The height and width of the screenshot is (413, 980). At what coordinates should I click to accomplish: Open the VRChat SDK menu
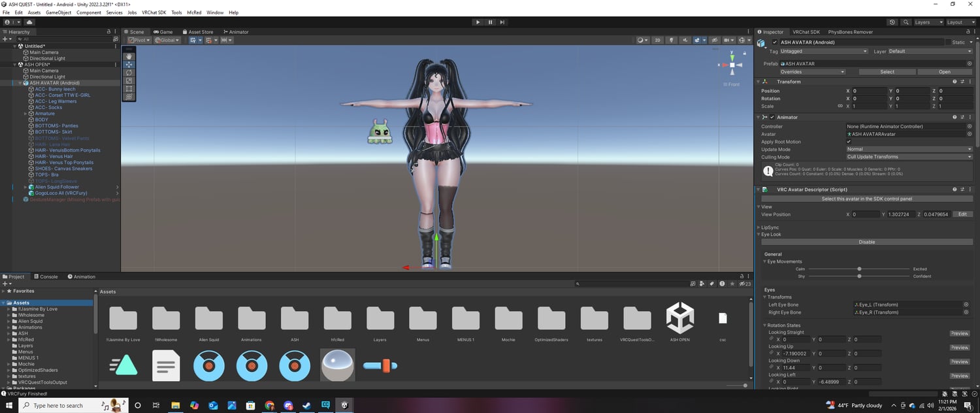[154, 12]
